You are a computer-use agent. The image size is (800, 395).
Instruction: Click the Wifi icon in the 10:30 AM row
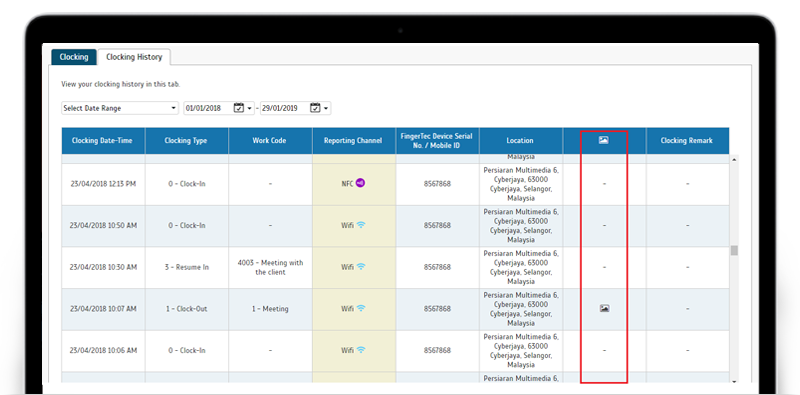coord(361,267)
